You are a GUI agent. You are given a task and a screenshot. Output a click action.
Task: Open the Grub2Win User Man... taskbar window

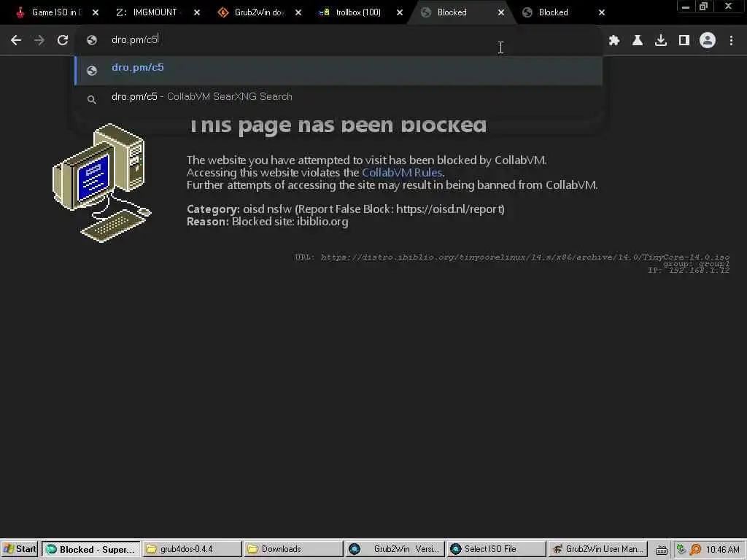click(x=598, y=549)
